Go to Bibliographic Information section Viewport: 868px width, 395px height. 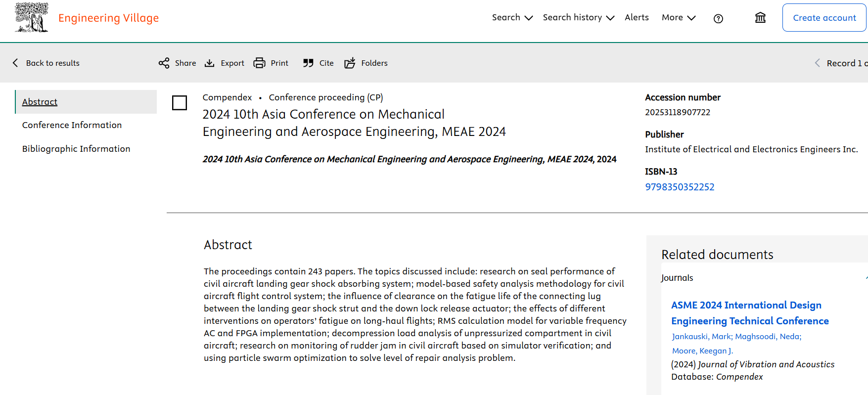coord(76,149)
